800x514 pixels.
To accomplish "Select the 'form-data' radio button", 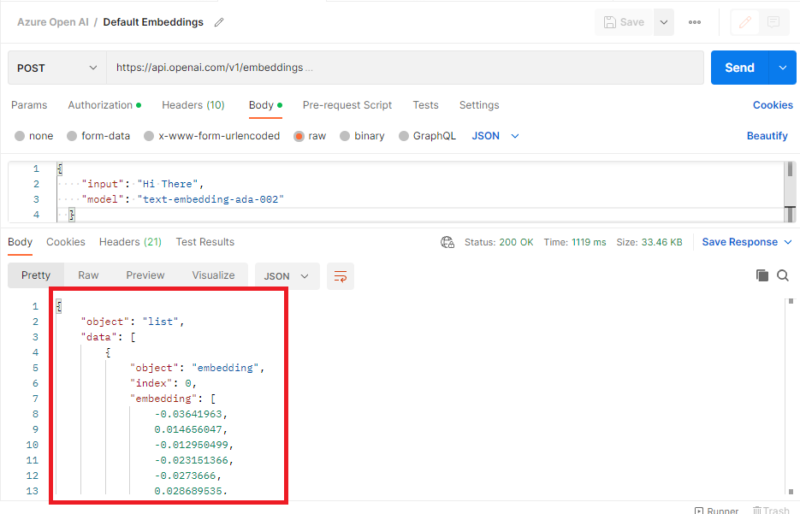I will tap(72, 136).
